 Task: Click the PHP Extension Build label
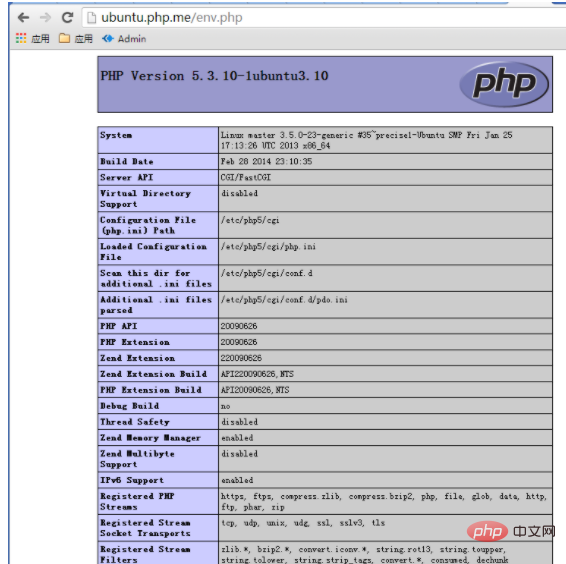click(151, 390)
